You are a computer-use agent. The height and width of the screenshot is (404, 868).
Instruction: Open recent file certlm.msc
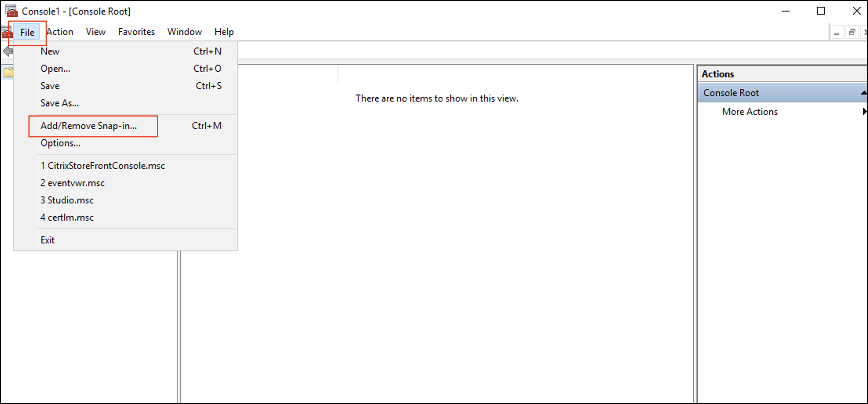pyautogui.click(x=67, y=217)
